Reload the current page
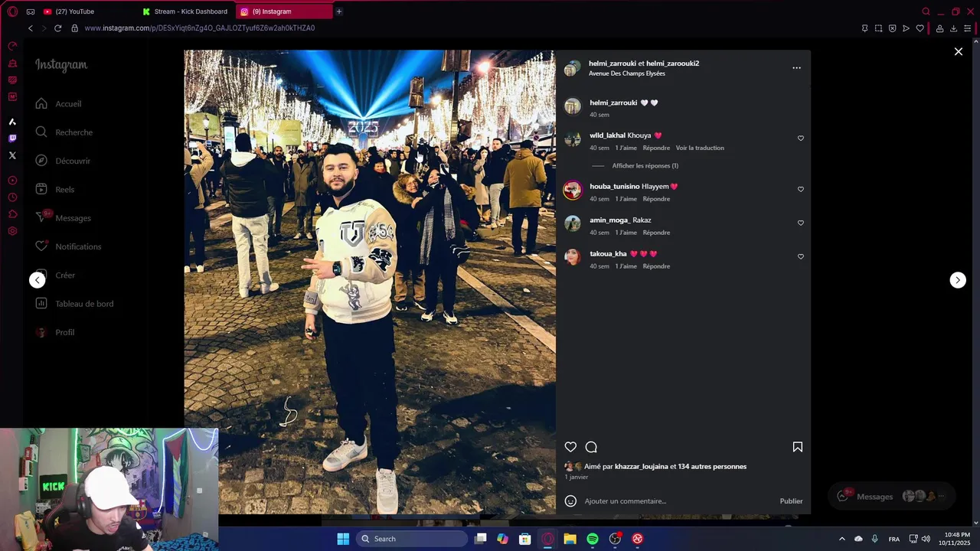Viewport: 980px width, 551px height. [57, 28]
